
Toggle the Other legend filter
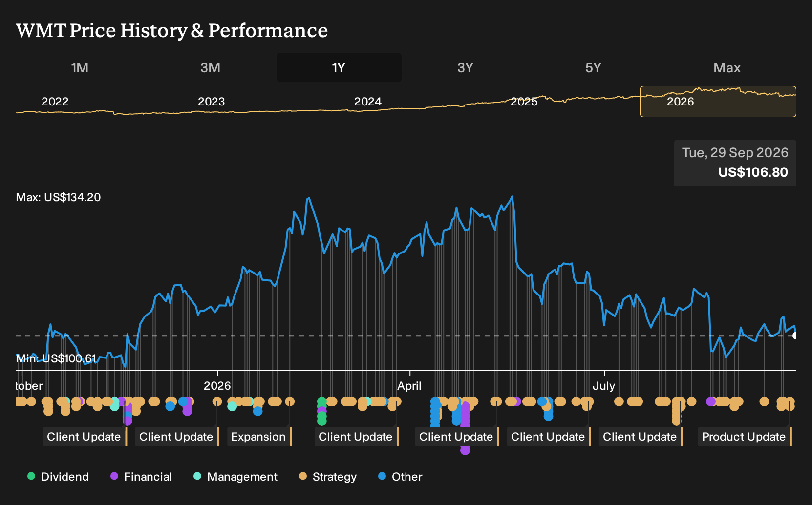pyautogui.click(x=400, y=477)
